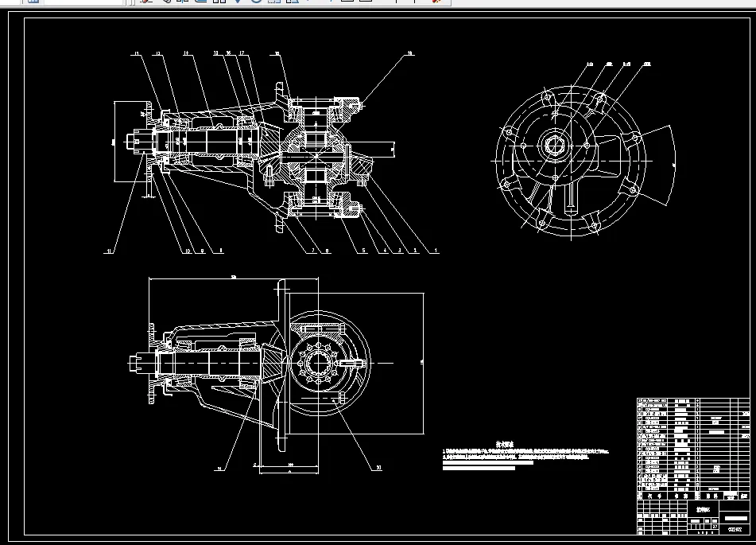Select part balloon number 8 below section view
756x545 pixels.
pos(221,251)
